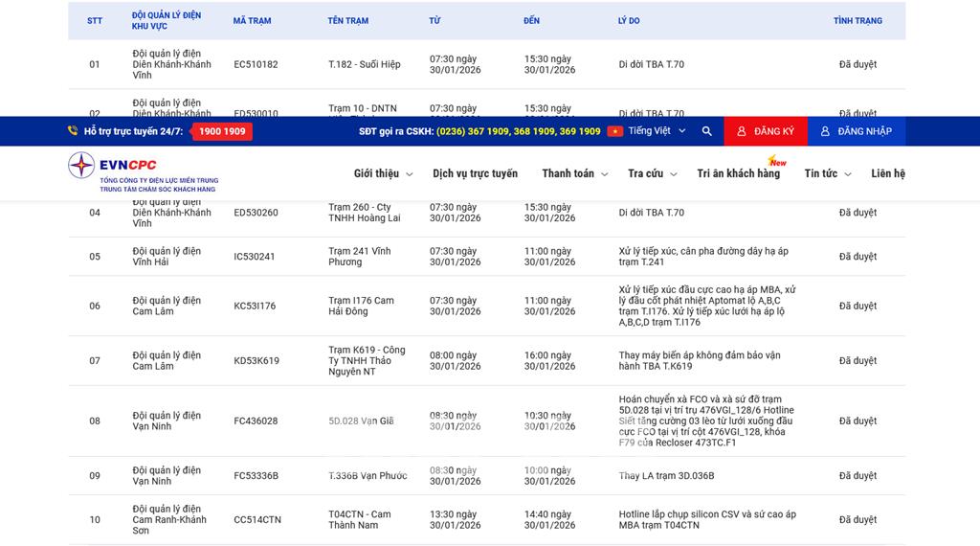Call hotline 1900 1909 badge
The image size is (980, 546).
point(222,131)
